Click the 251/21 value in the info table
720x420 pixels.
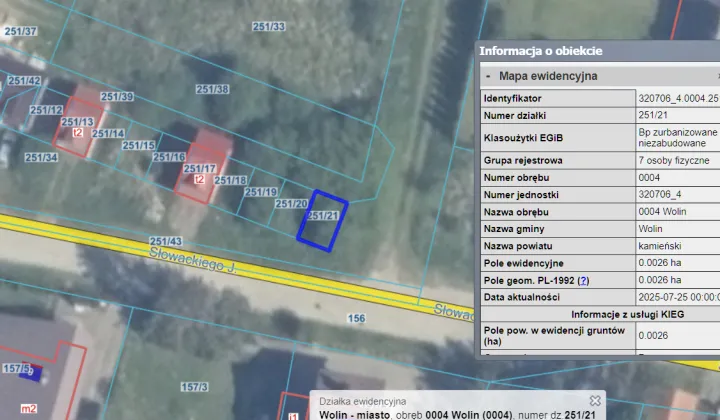[653, 115]
